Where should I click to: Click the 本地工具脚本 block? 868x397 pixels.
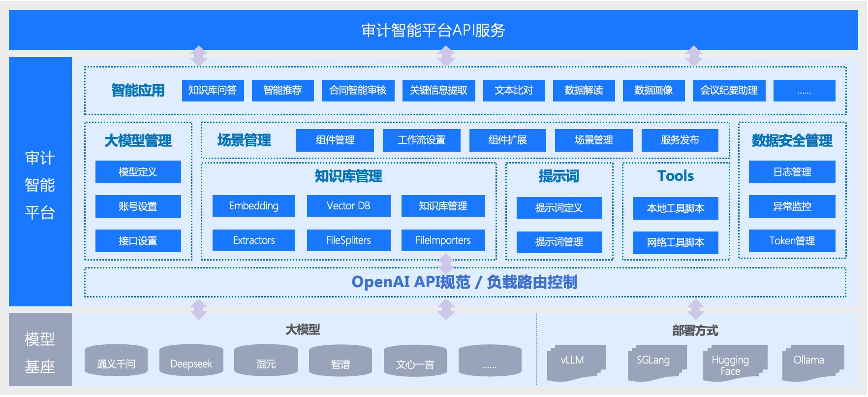pos(675,208)
